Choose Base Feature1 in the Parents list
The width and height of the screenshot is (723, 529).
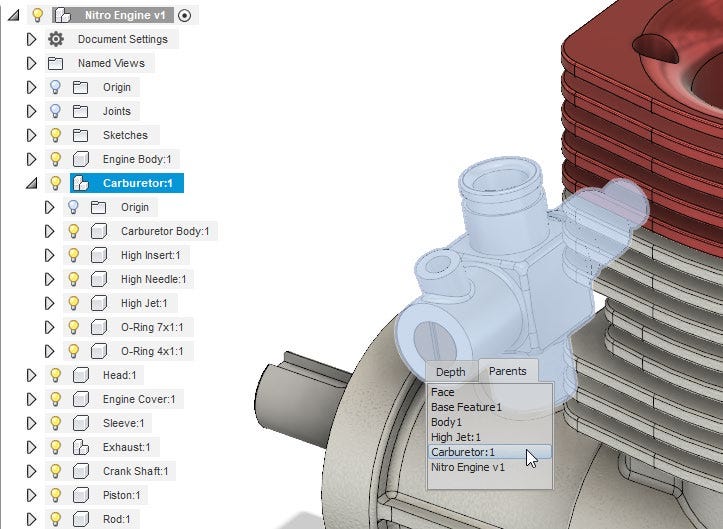coord(489,407)
